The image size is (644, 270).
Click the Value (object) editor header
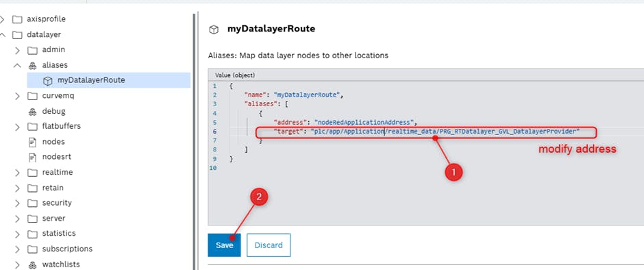pos(235,75)
